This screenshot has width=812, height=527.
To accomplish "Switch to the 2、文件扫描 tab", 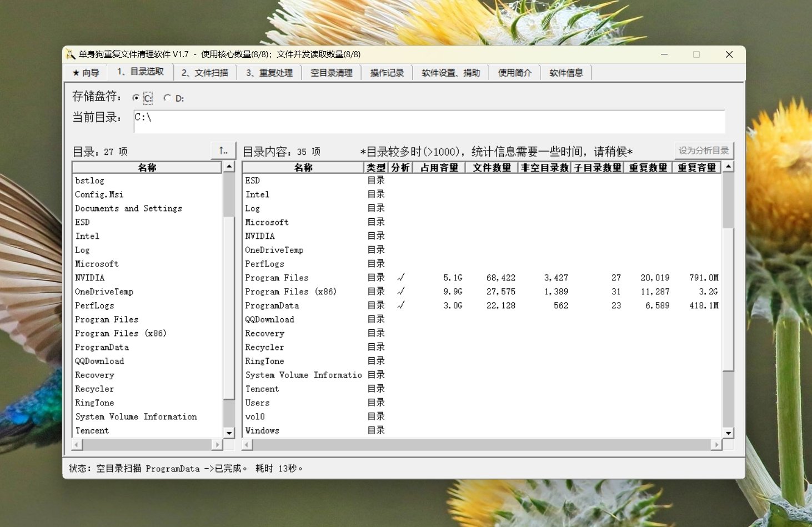I will tap(204, 73).
